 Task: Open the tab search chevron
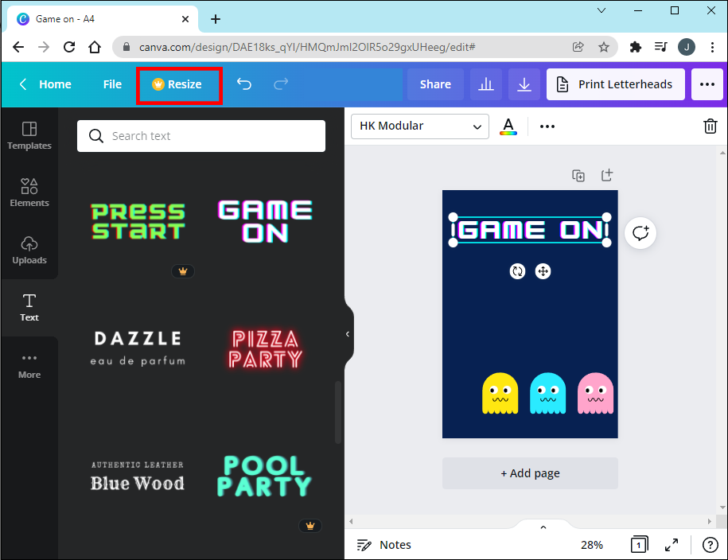point(601,10)
